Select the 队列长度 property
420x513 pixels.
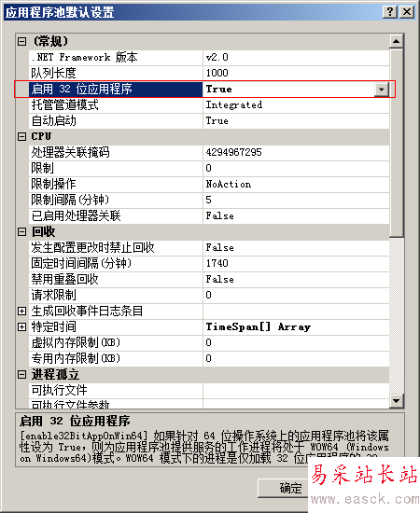click(116, 73)
